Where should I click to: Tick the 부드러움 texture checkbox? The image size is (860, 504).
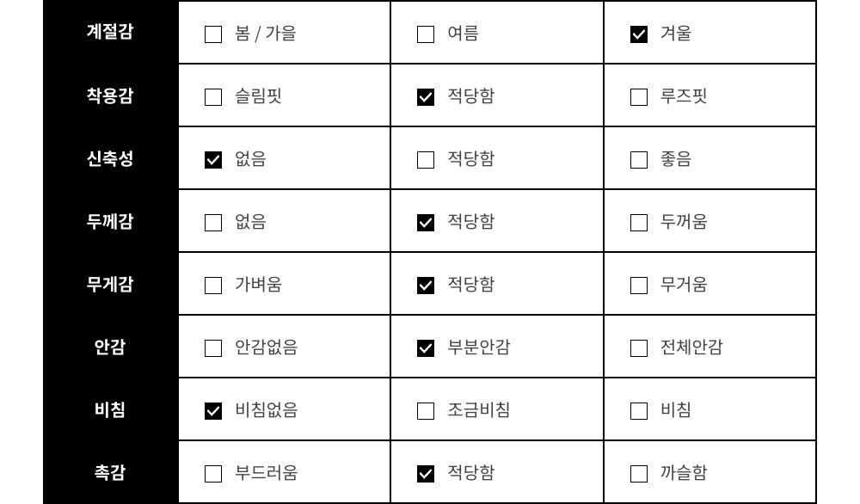point(212,474)
